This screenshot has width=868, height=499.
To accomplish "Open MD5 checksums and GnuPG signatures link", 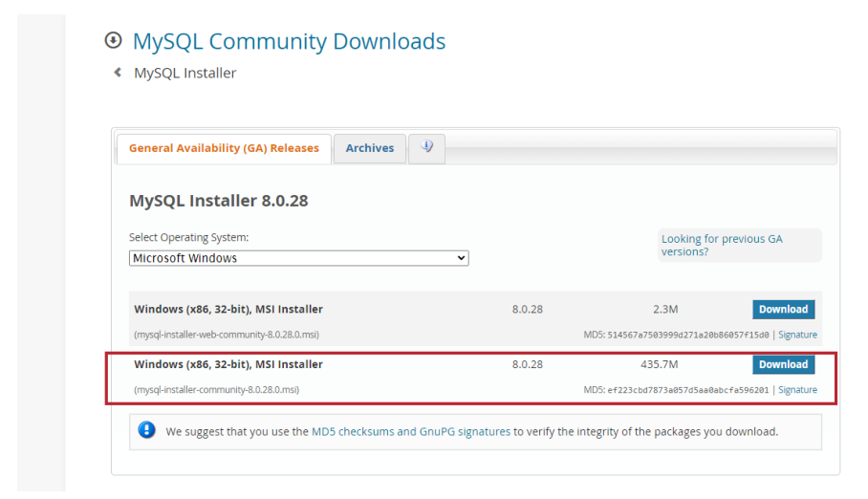I will tap(410, 431).
